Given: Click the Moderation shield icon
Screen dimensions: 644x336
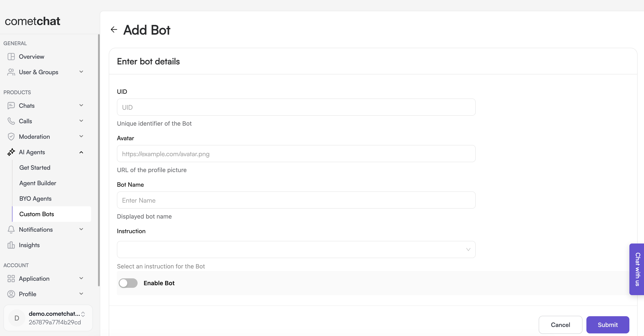Looking at the screenshot, I should click(11, 137).
